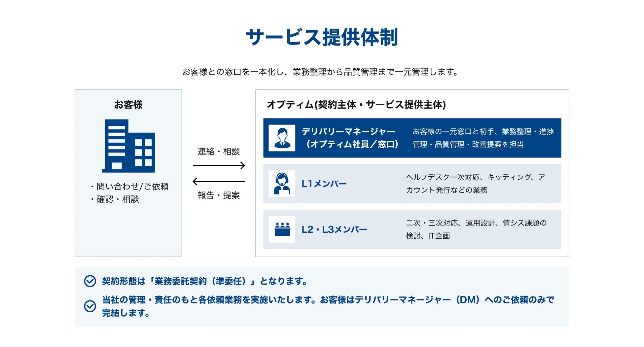Click the right-pointing arrow under 連絡・相談

tap(219, 165)
